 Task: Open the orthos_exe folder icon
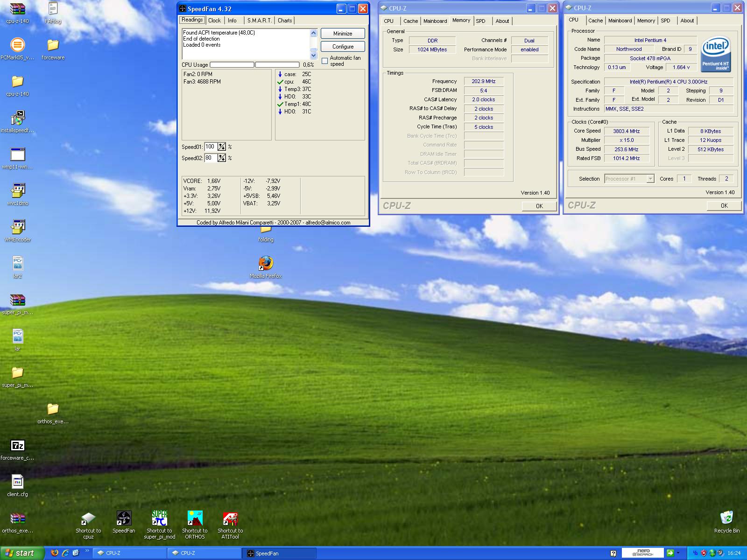[53, 413]
